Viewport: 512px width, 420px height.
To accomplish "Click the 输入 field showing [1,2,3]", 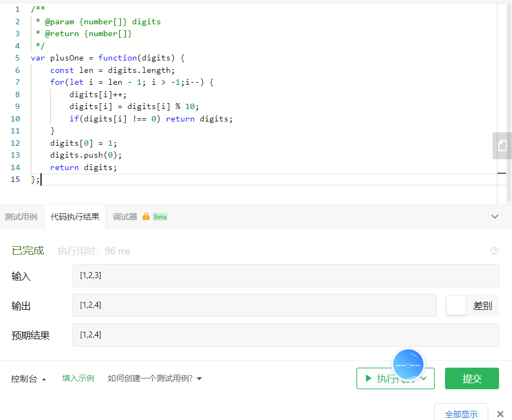I will (285, 275).
